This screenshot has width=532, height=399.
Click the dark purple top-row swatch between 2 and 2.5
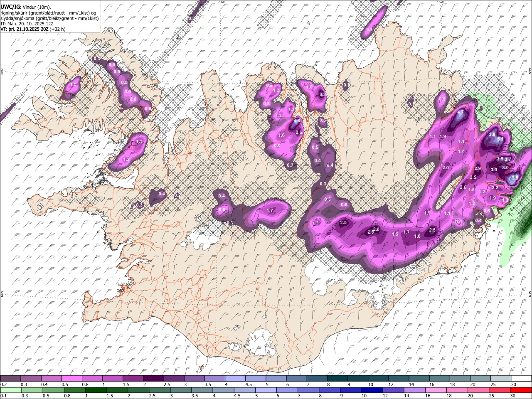point(153,379)
